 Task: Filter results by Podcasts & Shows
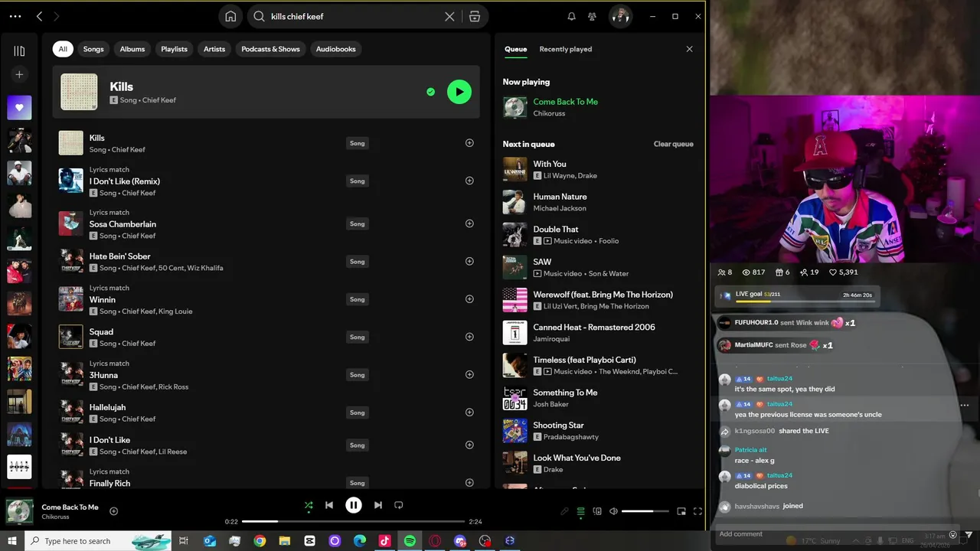270,49
